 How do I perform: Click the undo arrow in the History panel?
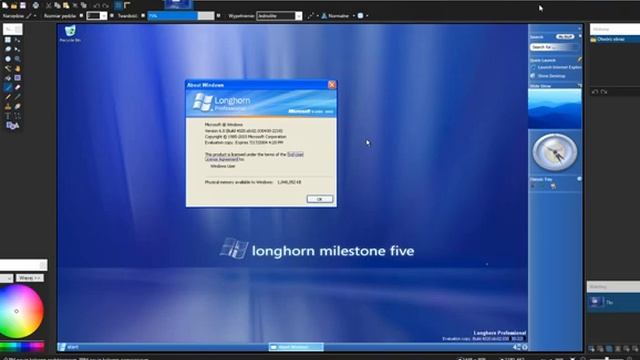point(595,92)
